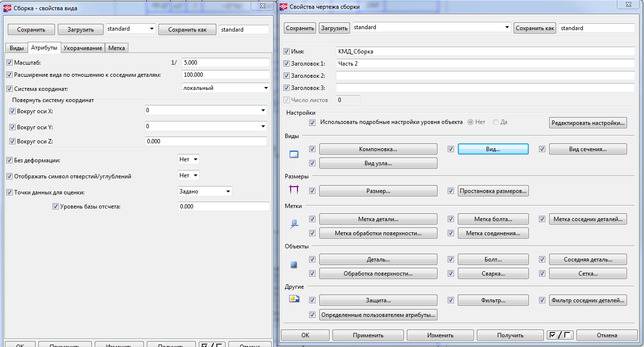
Task: Click the Имя input field with КМД_Сборка
Action: point(485,51)
